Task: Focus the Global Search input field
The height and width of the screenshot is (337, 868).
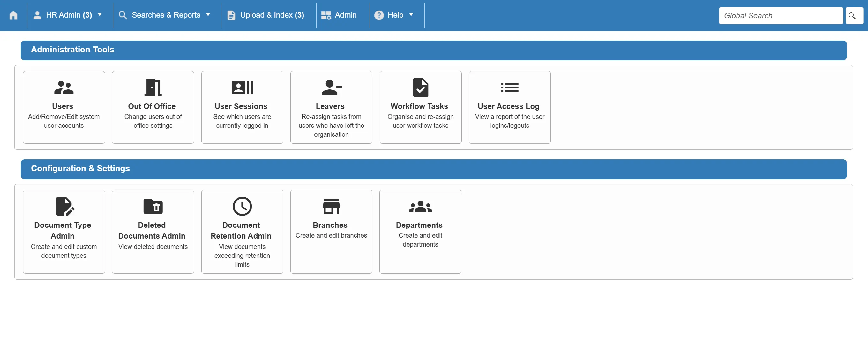Action: (x=781, y=16)
